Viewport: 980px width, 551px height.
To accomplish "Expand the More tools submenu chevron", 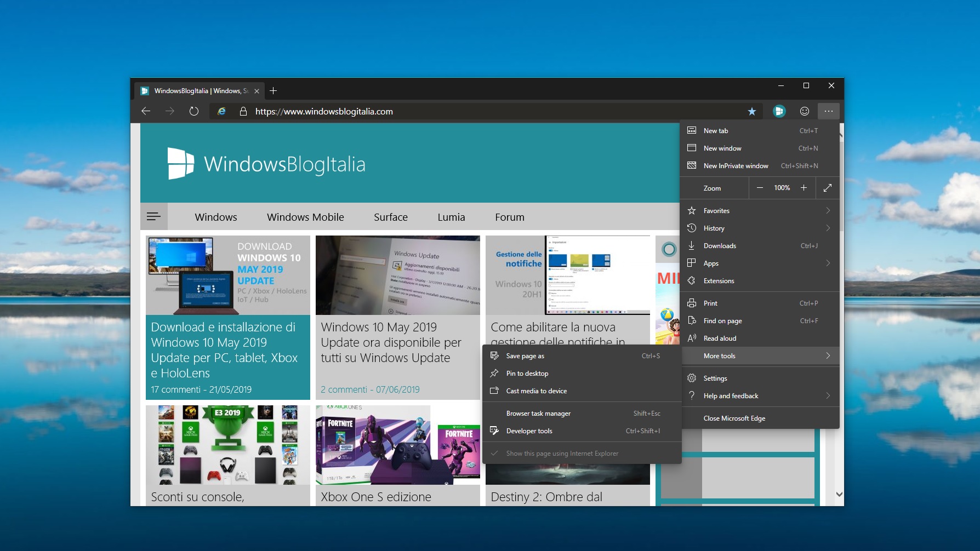I will [828, 355].
